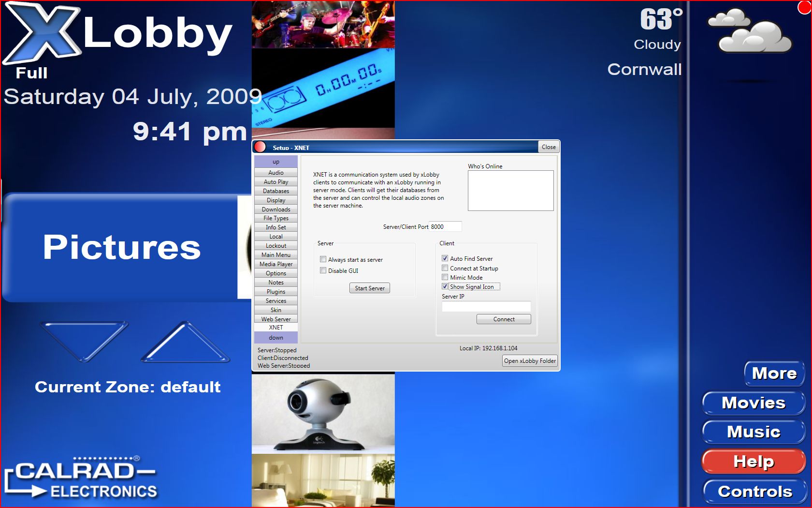Click the red circle icon in Setup title bar
812x508 pixels.
(x=260, y=147)
